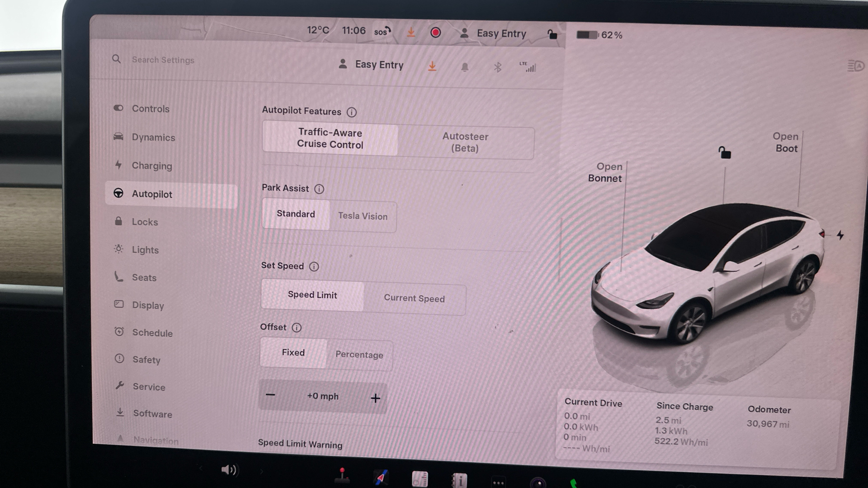Tap the Autopilot Features info icon

point(351,112)
